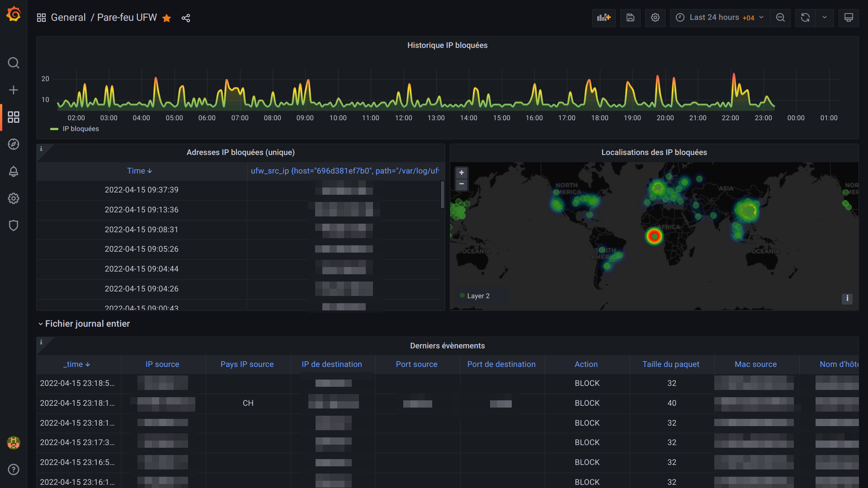
Task: Click BLOCK in the 23:18:5 row
Action: 587,383
